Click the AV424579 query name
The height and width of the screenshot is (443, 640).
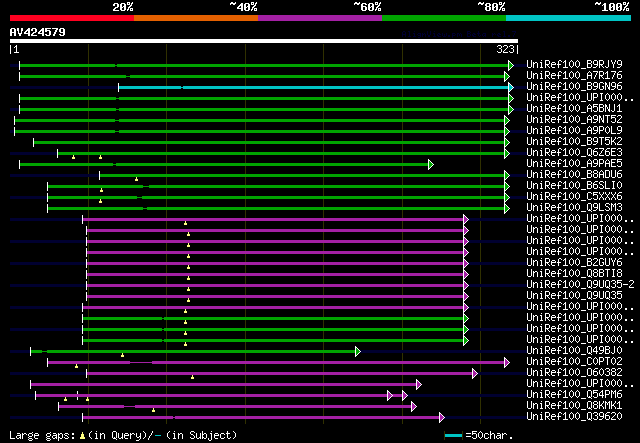coord(38,32)
